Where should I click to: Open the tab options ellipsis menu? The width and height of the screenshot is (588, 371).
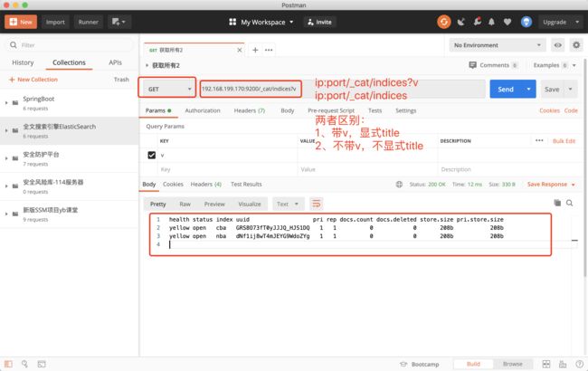point(269,50)
